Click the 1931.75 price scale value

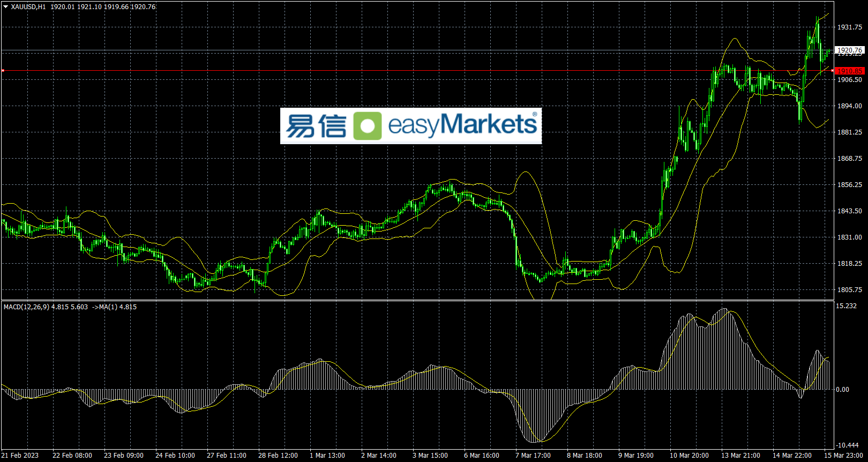pyautogui.click(x=850, y=27)
